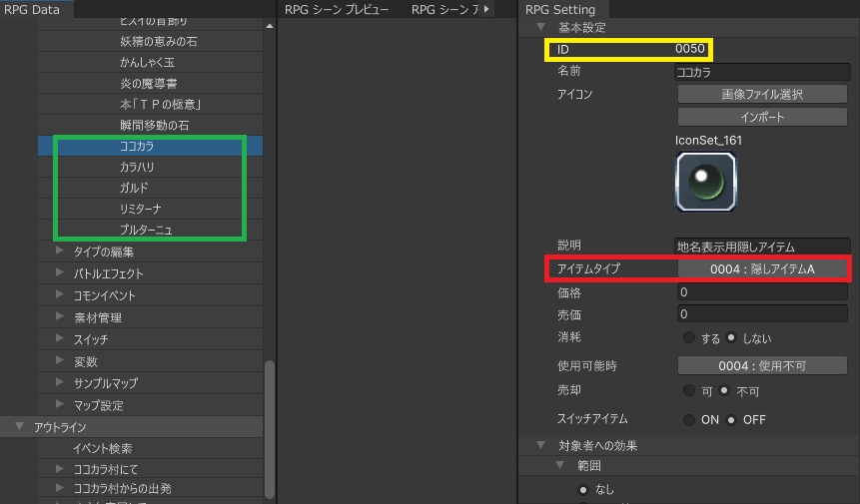Screen dimensions: 860x504
Task: Turn スイッチアイテム ON
Action: pyautogui.click(x=689, y=420)
